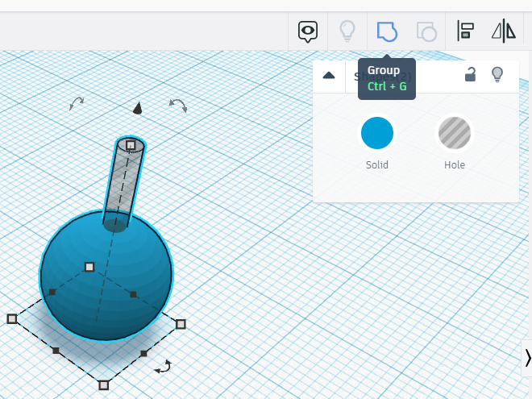
Task: Click the Hole label
Action: (455, 165)
